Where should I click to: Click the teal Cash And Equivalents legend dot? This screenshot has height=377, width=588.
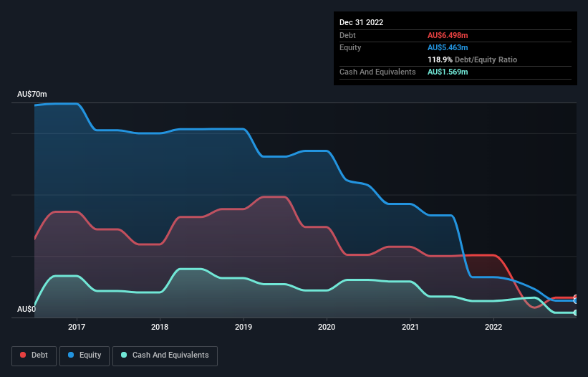(124, 355)
